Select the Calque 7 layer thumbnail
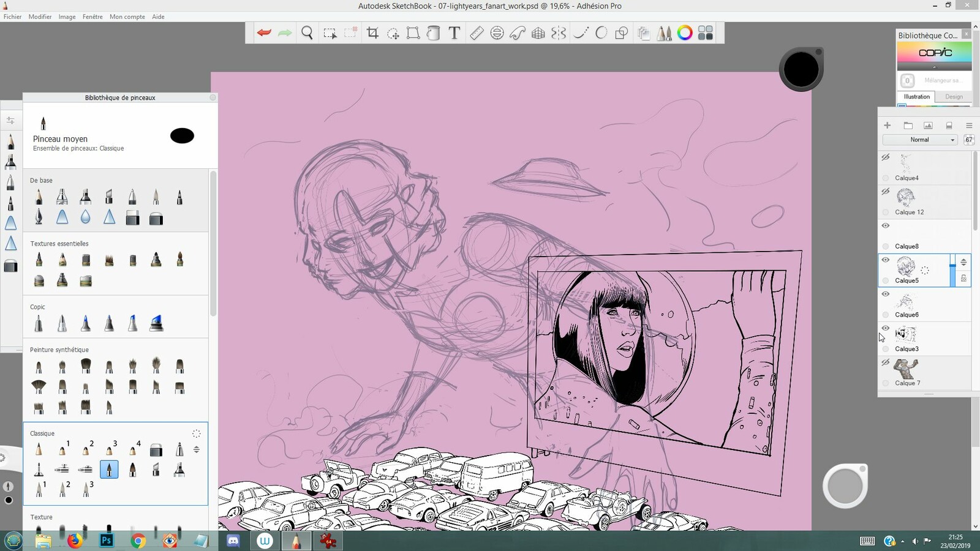The image size is (980, 551). [x=906, y=369]
